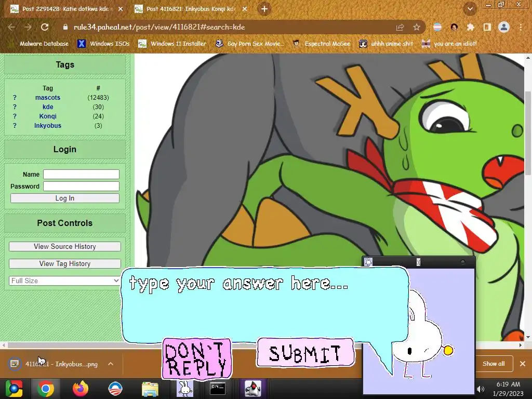View site info via the padlock icon
Viewport: 532px width, 399px height.
click(x=65, y=27)
